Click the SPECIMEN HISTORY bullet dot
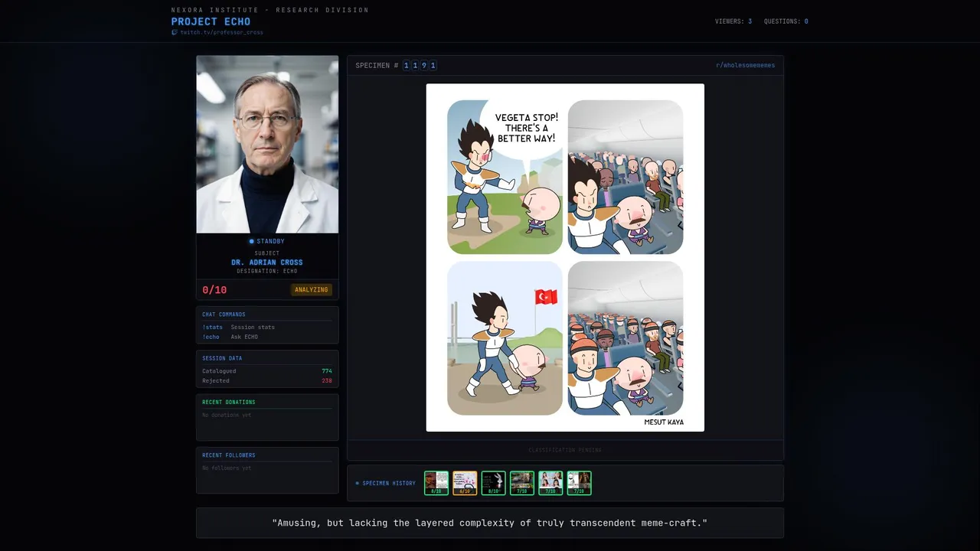 357,484
